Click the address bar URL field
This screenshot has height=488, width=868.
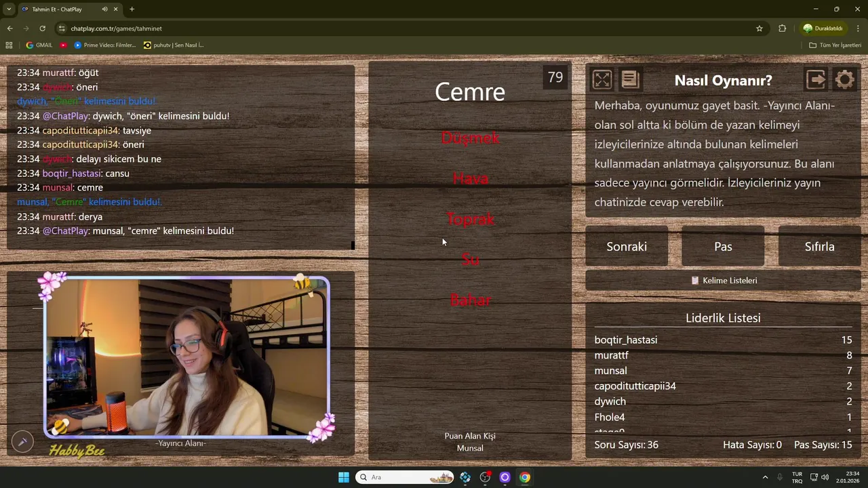[x=407, y=28]
